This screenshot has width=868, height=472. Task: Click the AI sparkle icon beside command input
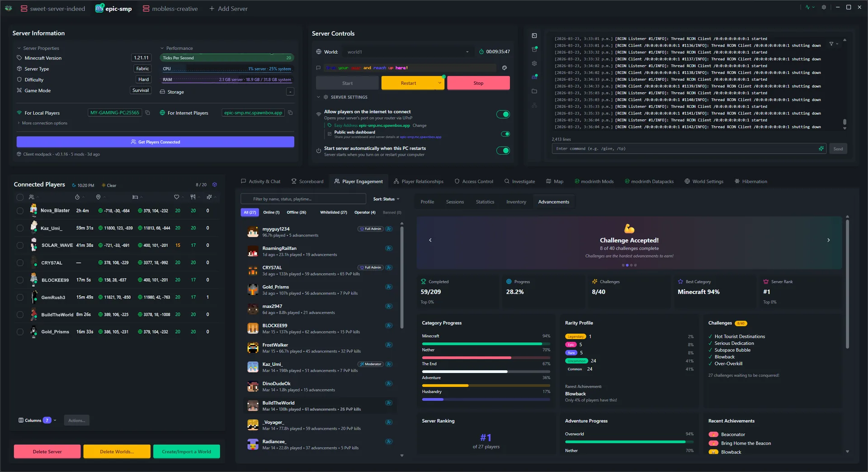(x=821, y=148)
